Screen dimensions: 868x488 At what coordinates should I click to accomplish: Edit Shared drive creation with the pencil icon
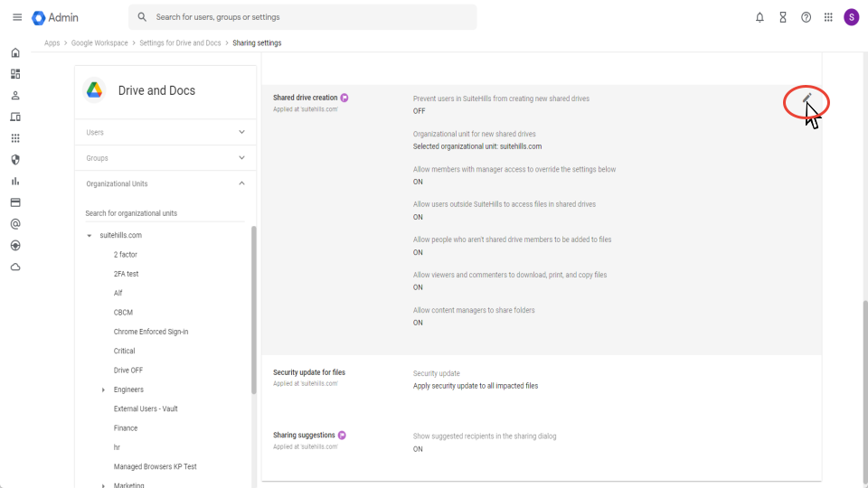[807, 98]
